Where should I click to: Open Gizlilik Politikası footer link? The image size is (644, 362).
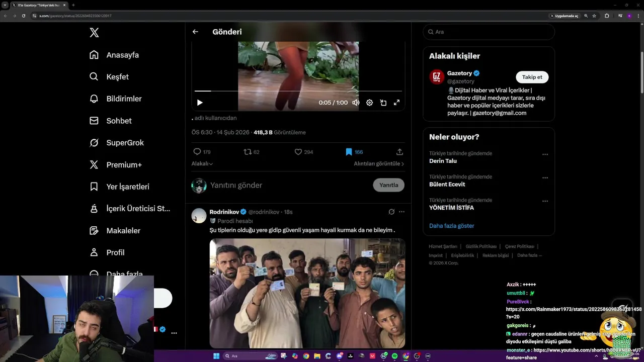[x=481, y=246]
